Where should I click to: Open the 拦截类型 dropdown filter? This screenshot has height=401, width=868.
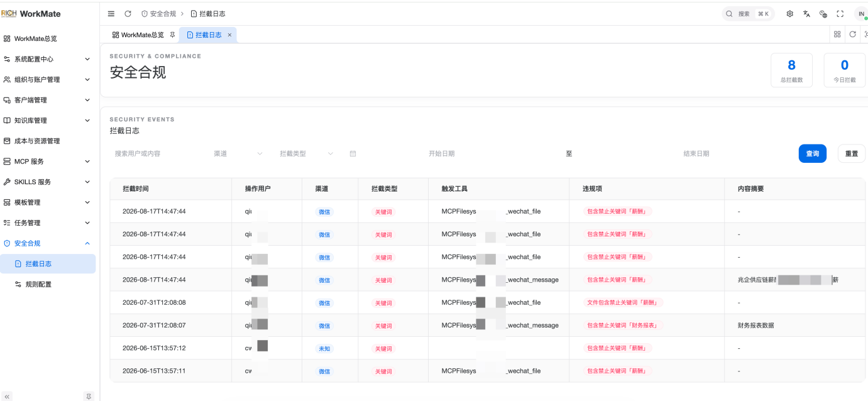pyautogui.click(x=307, y=153)
